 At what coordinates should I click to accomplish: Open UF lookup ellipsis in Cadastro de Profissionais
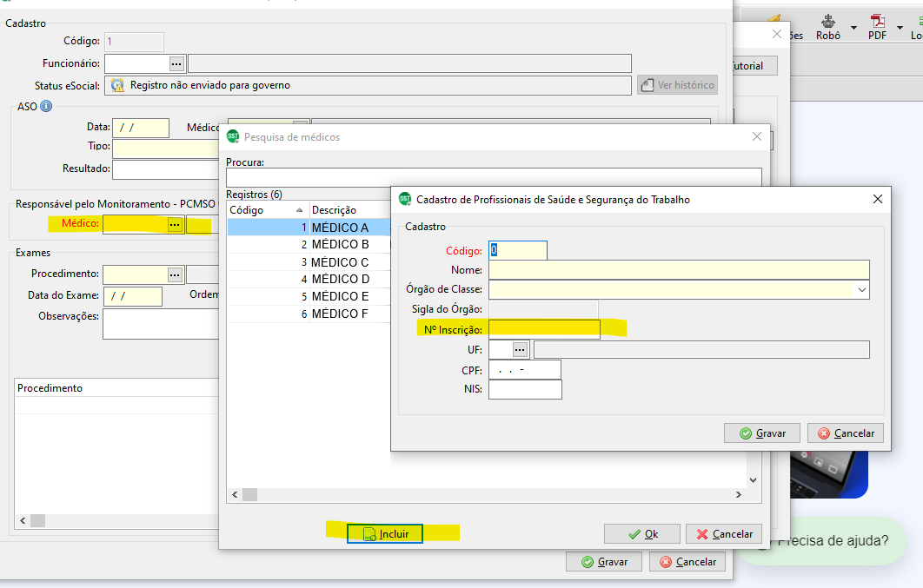[519, 350]
